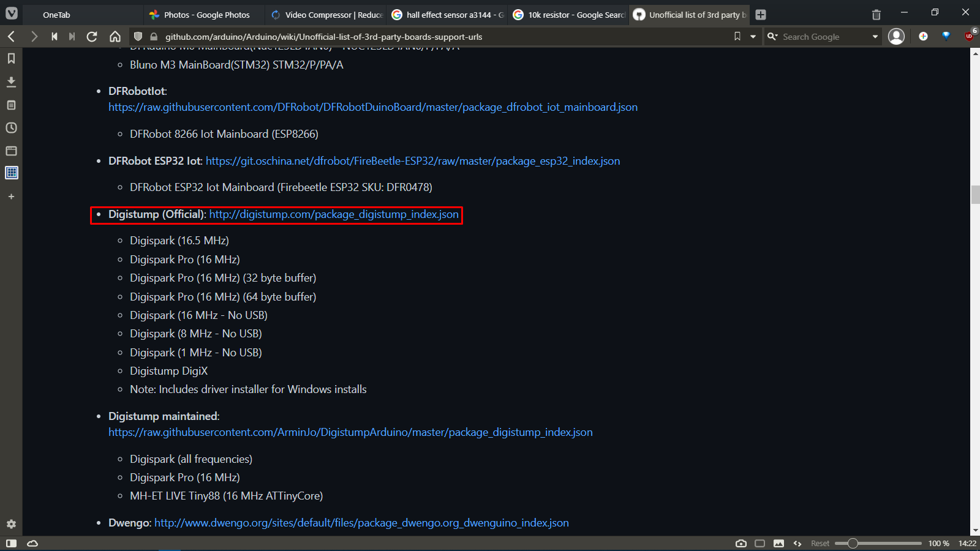This screenshot has height=551, width=980.
Task: Click the 14:22 clock in status bar
Action: click(x=967, y=544)
